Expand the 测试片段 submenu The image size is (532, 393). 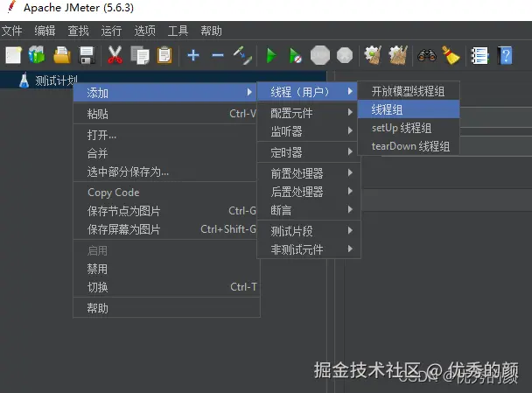click(307, 231)
